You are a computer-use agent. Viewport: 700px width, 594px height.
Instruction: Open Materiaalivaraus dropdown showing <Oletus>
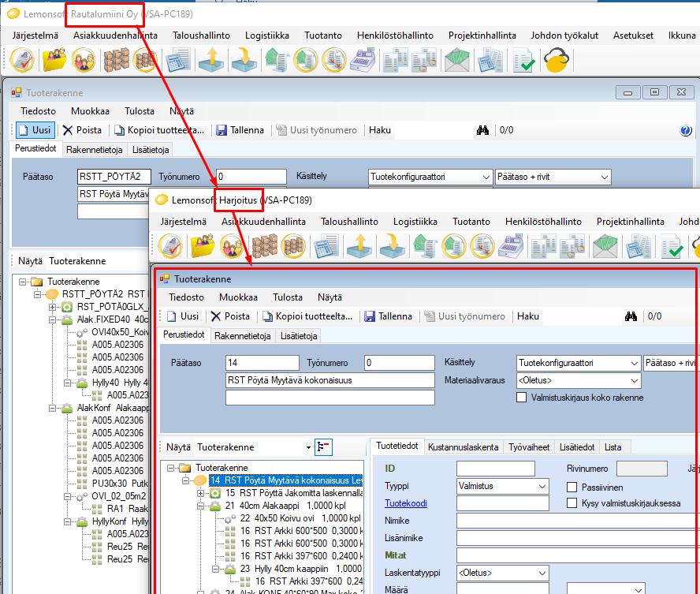(x=579, y=380)
